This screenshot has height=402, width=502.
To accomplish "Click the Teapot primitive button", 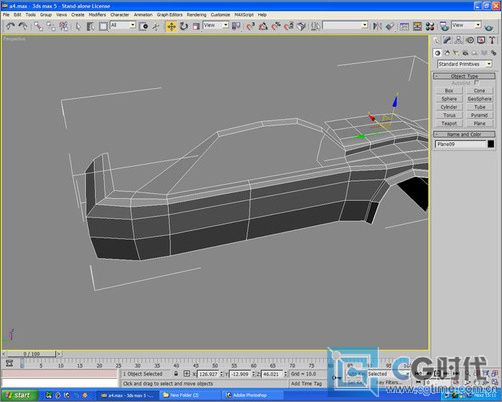I will 449,123.
